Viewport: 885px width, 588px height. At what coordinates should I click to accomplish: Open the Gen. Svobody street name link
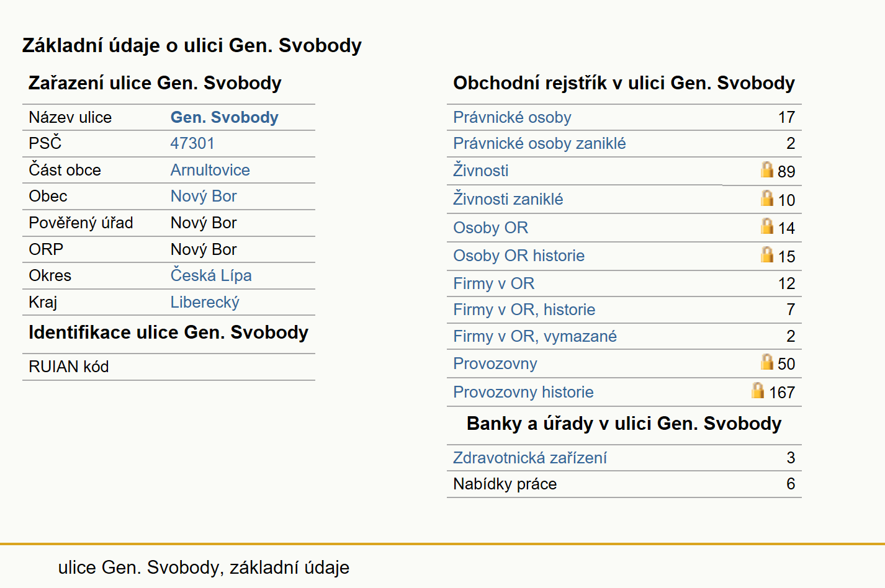coord(225,117)
